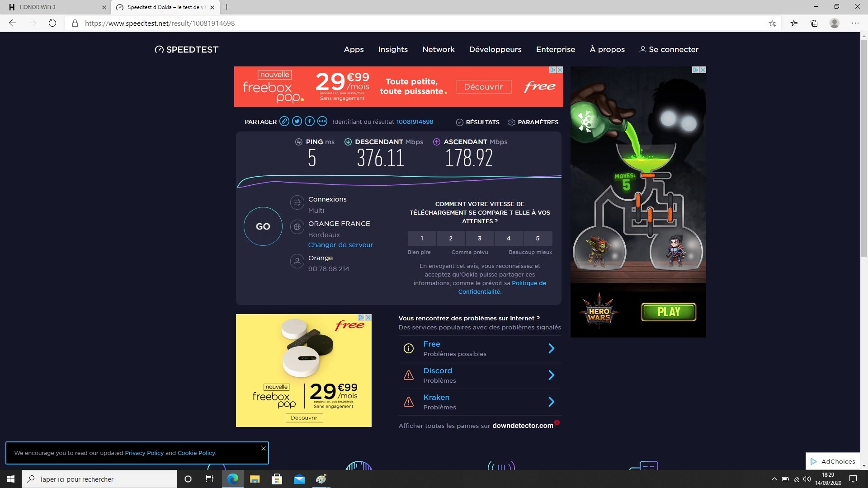Viewport: 868px width, 488px height.
Task: Open Développeurs menu
Action: (x=495, y=49)
